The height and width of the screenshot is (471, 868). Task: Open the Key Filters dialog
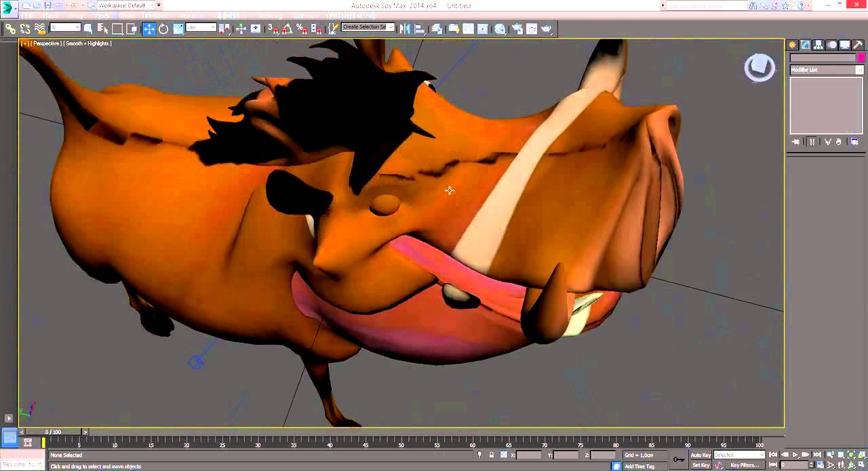[x=745, y=465]
